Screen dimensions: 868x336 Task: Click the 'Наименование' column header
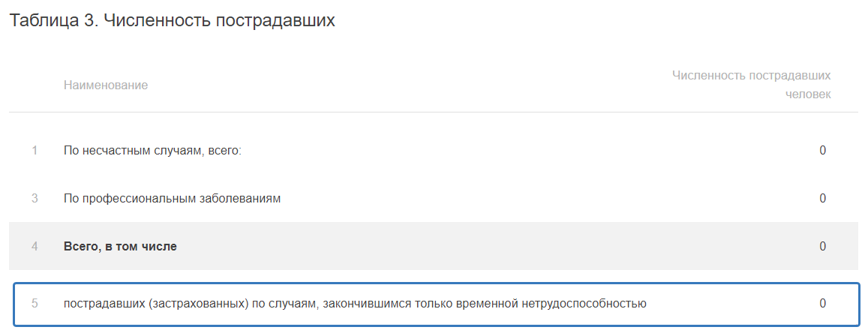[x=106, y=85]
